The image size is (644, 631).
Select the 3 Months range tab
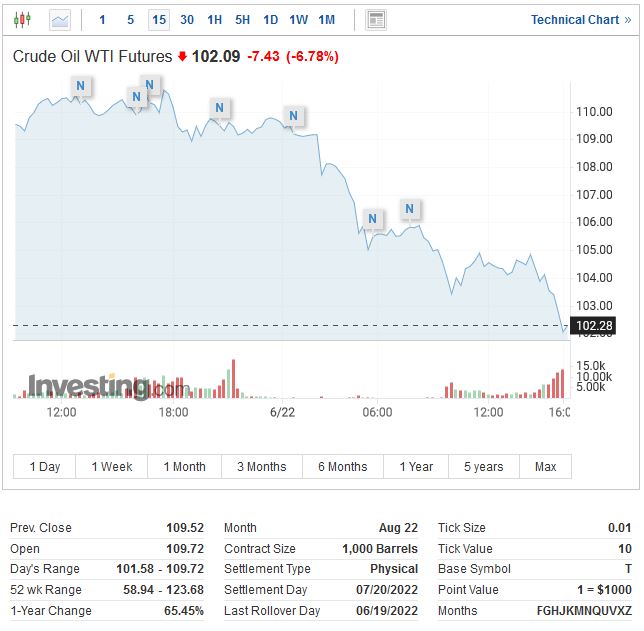point(261,466)
